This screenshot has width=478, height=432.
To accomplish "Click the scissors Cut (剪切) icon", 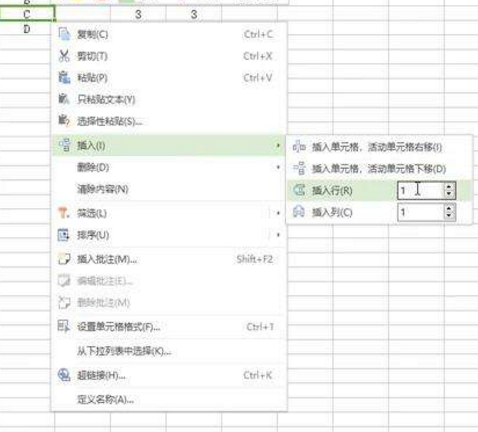I will 64,56.
